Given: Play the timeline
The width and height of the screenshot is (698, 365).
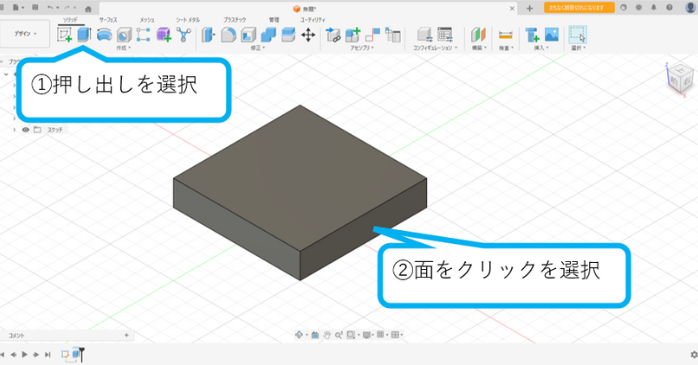Looking at the screenshot, I should coord(24,354).
